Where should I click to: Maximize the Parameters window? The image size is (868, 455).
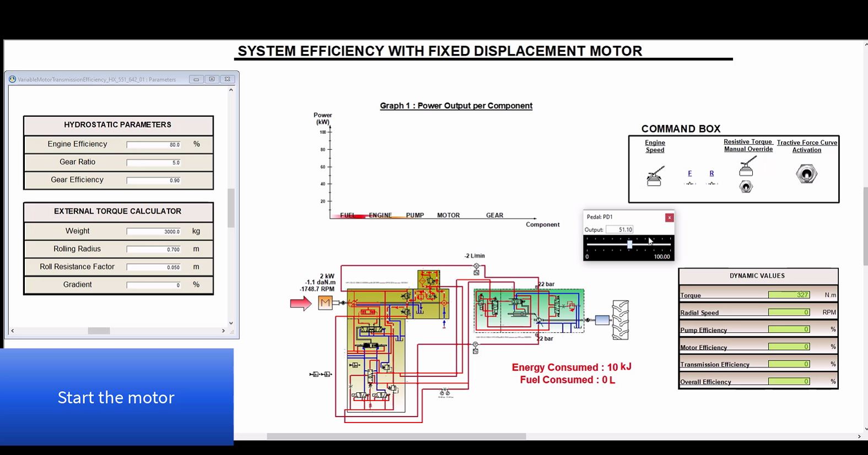point(212,79)
